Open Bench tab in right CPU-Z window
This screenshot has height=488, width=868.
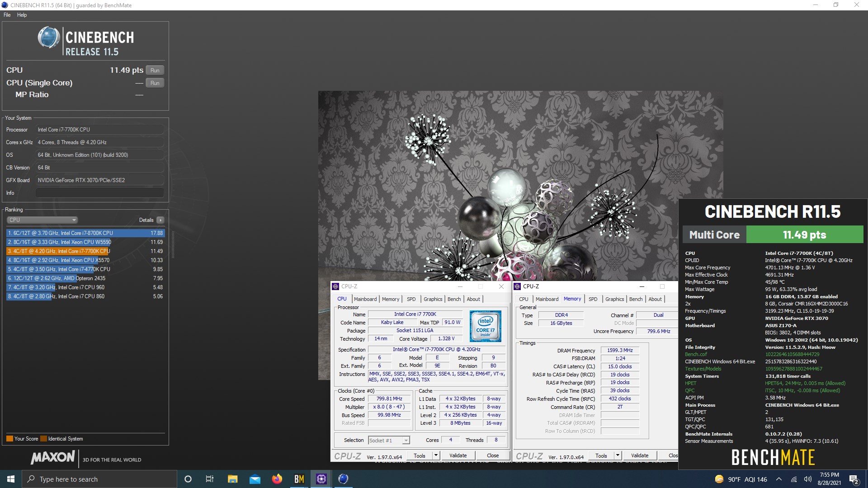coord(636,299)
